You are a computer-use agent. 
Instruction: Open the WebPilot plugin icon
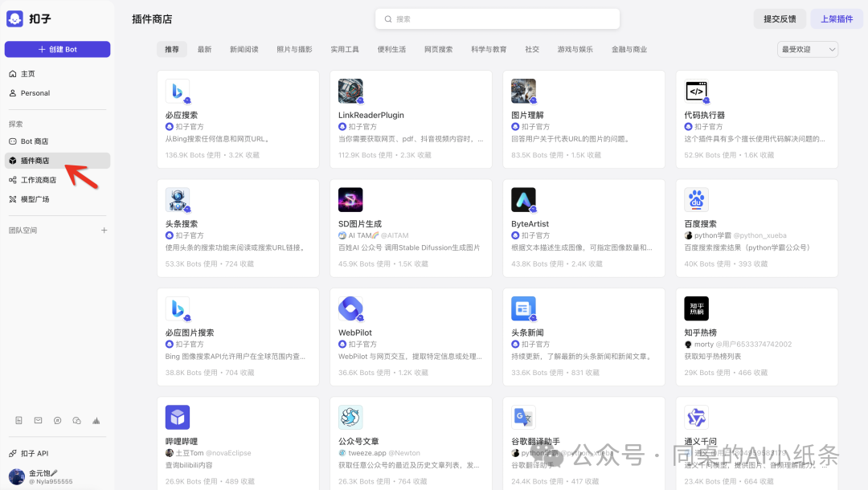tap(350, 308)
